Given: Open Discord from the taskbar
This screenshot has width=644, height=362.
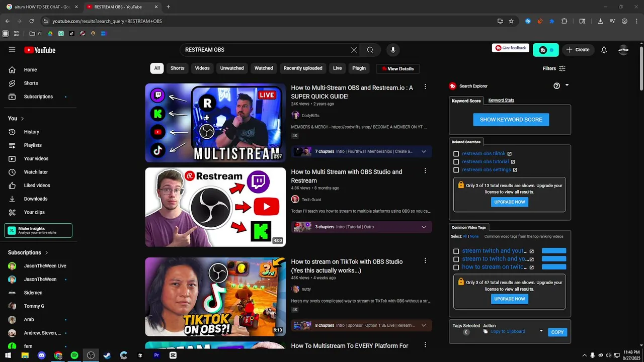Looking at the screenshot, I should tap(42, 355).
